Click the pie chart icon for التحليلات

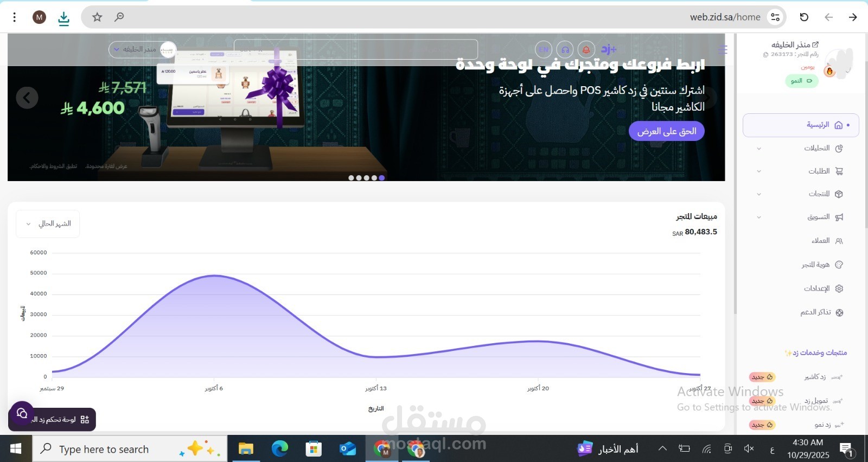coord(839,149)
